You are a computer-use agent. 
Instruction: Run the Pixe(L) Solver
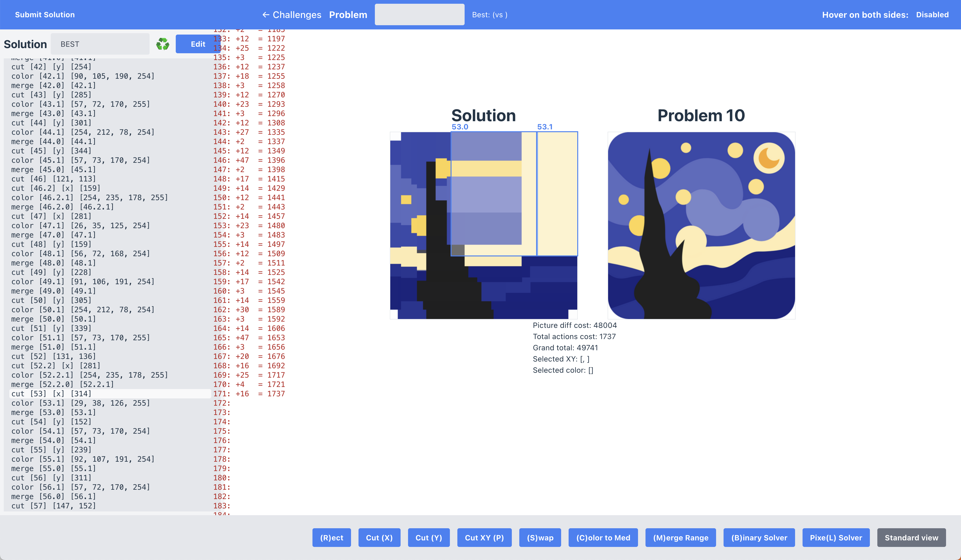click(x=836, y=538)
